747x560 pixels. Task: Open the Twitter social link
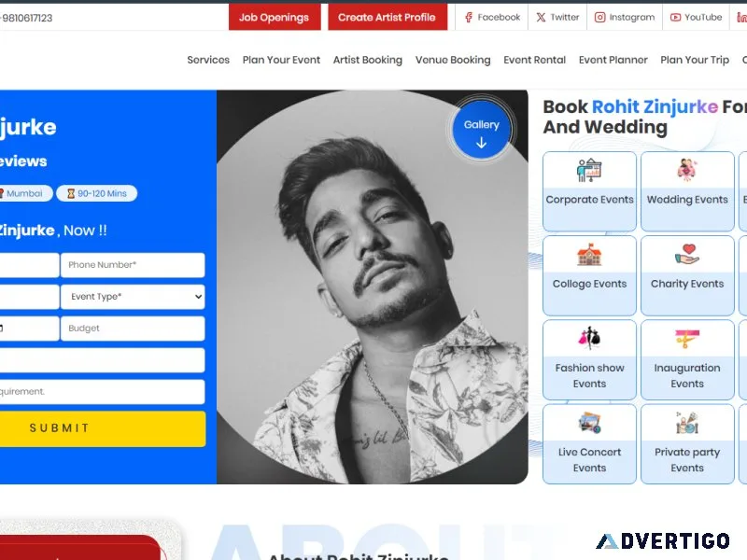click(x=557, y=17)
